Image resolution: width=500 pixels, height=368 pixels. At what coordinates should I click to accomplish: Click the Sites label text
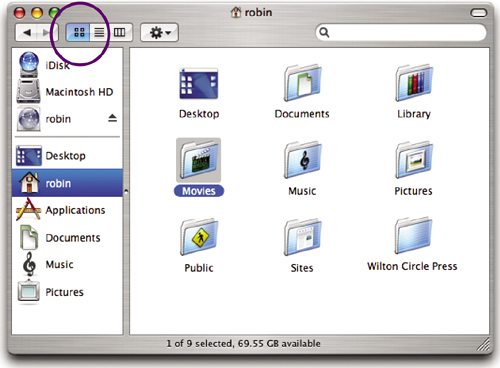tap(302, 268)
